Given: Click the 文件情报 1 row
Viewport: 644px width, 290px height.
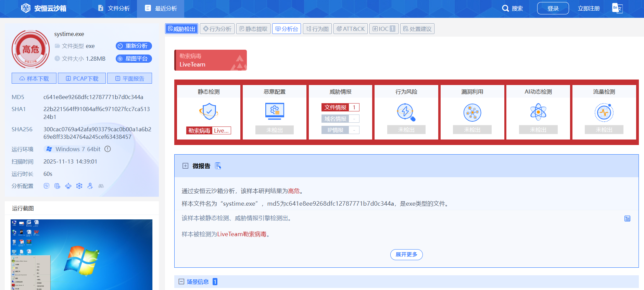Looking at the screenshot, I should coord(340,107).
